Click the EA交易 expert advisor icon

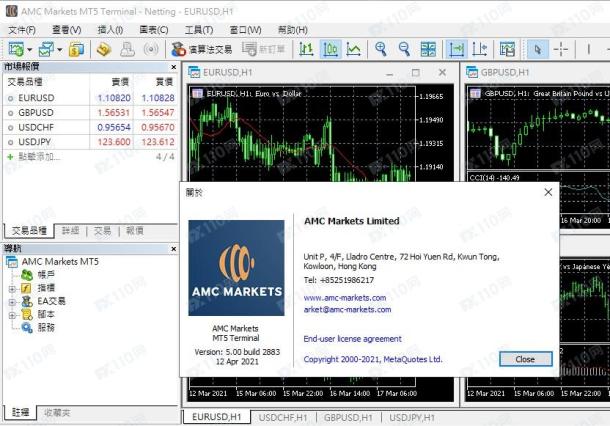27,302
